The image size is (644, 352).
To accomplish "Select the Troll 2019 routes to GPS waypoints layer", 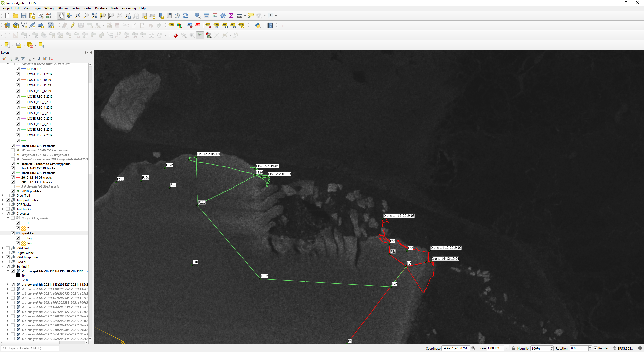I will (46, 164).
